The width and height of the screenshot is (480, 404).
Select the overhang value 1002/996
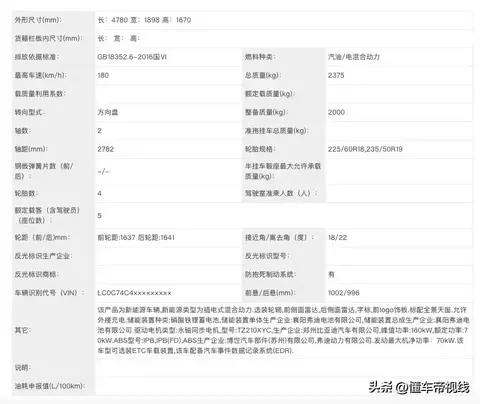click(x=344, y=293)
